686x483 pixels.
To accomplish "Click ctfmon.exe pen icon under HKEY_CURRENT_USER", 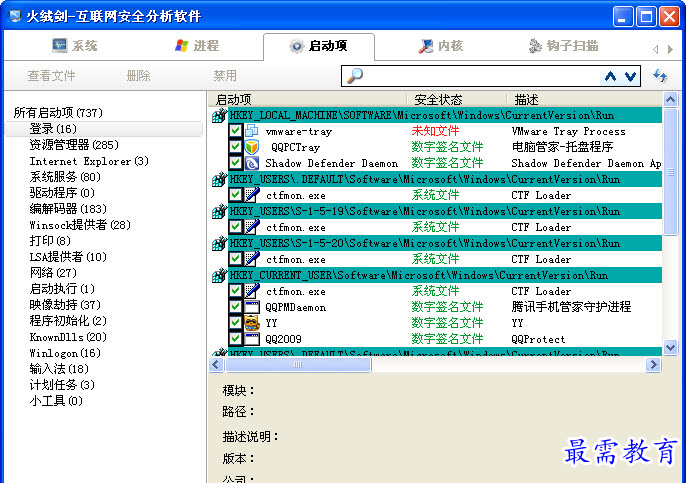I will (252, 290).
